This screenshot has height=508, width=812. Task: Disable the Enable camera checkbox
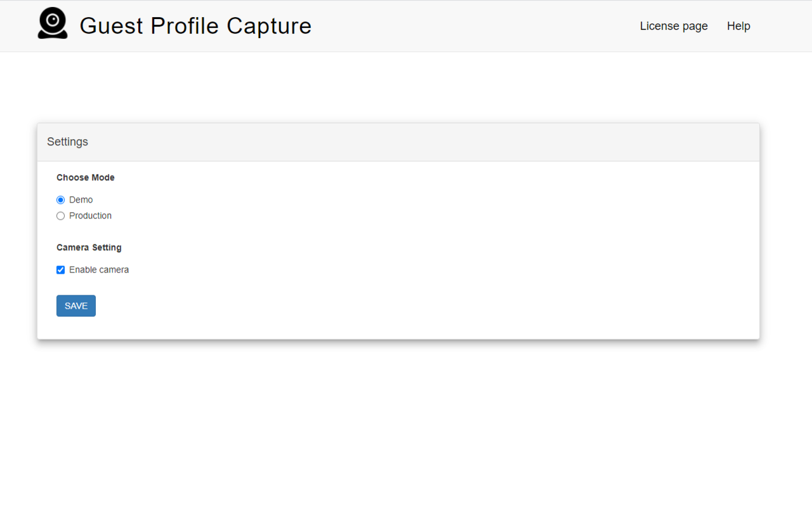60,269
